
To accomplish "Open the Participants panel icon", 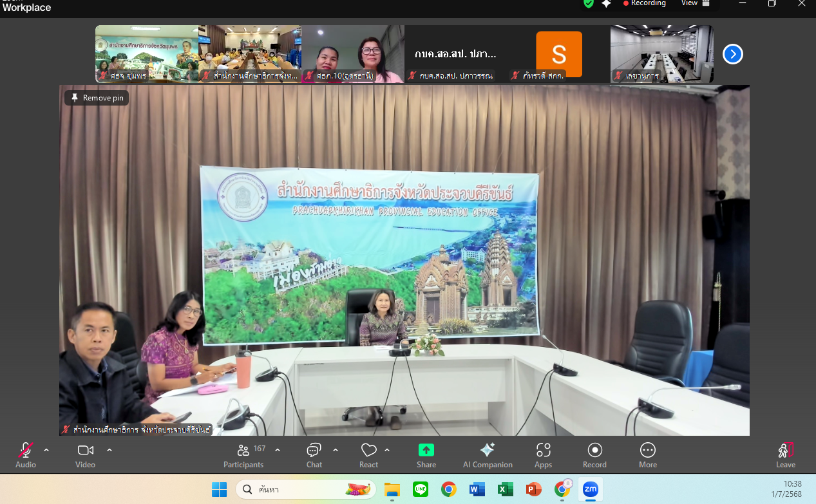I will [x=243, y=450].
